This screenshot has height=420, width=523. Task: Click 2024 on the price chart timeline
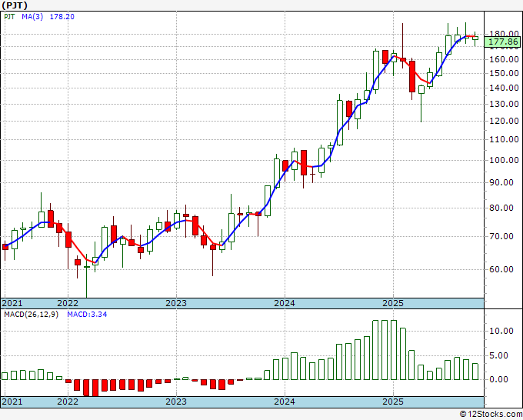point(285,303)
